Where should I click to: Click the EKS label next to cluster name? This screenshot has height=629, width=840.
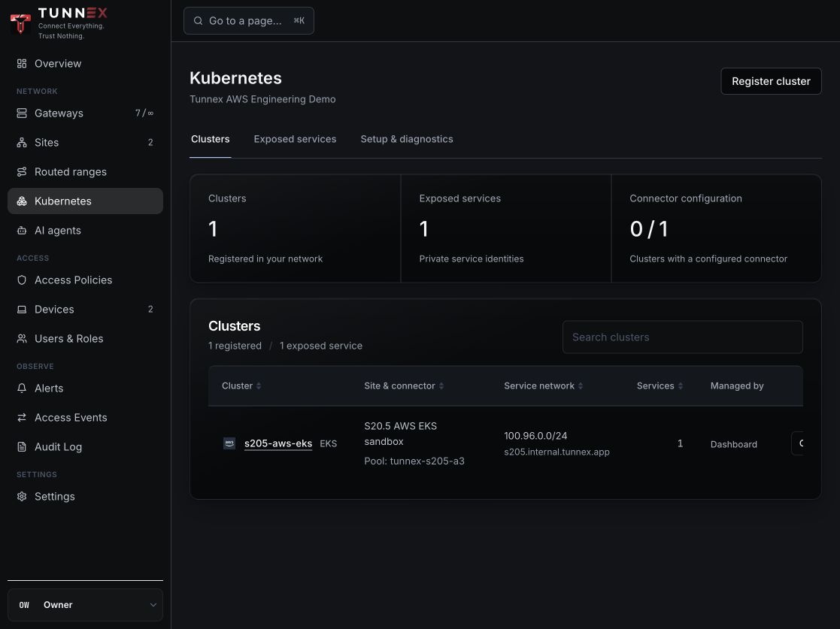(329, 444)
